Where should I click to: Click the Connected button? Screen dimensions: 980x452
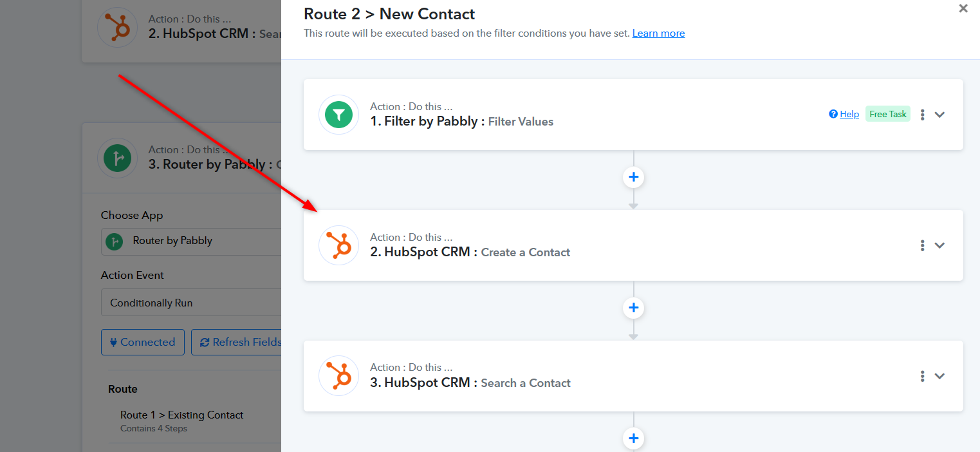point(143,342)
